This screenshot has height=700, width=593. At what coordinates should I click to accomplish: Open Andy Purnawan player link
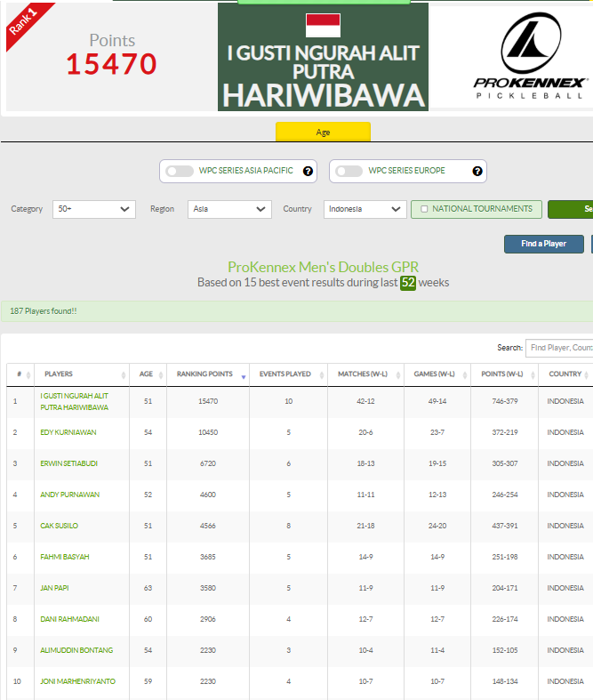coord(69,495)
